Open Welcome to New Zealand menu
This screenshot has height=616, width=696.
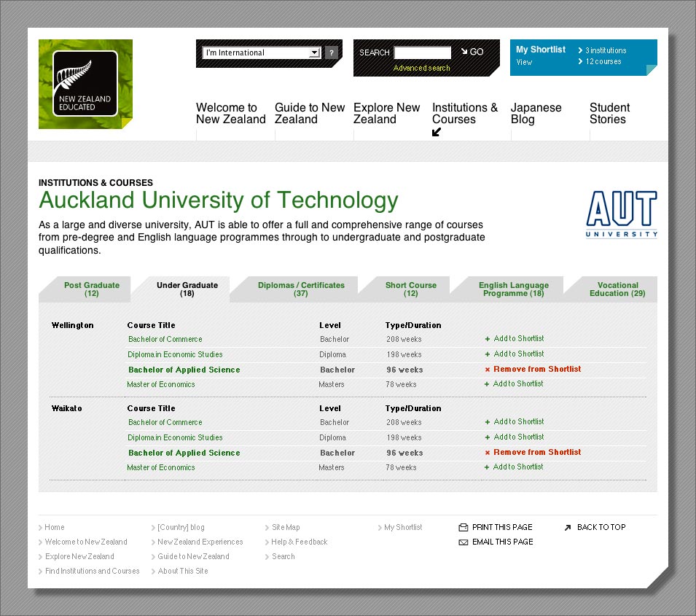coord(231,113)
